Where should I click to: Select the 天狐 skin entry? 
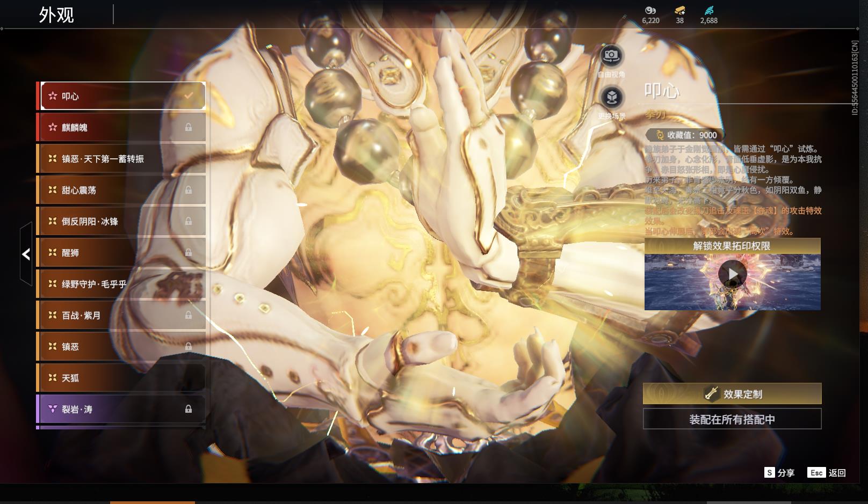pyautogui.click(x=121, y=378)
